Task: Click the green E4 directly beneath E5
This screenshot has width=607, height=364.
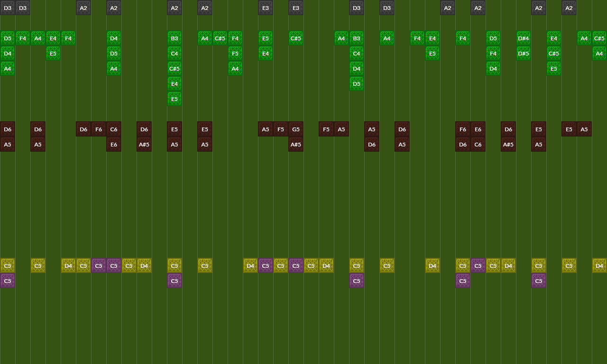Action: 266,53
